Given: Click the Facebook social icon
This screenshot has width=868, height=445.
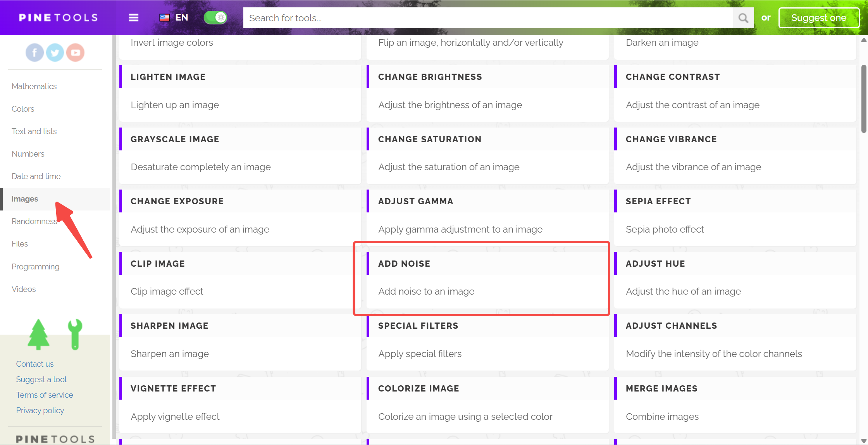Looking at the screenshot, I should click(x=34, y=53).
